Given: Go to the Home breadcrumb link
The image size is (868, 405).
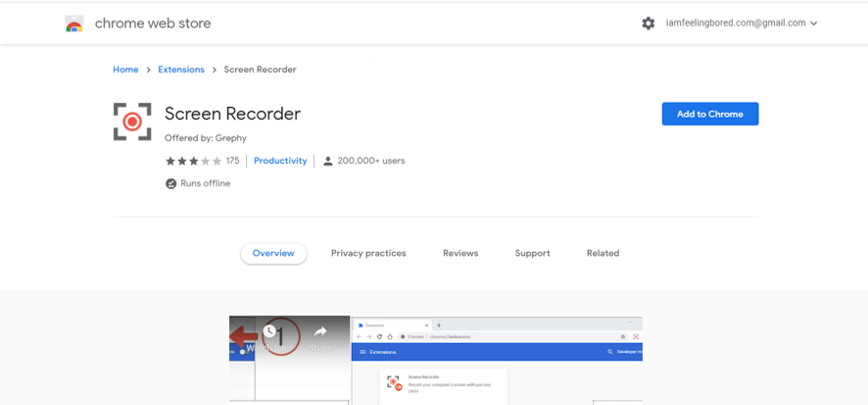Looking at the screenshot, I should [125, 70].
